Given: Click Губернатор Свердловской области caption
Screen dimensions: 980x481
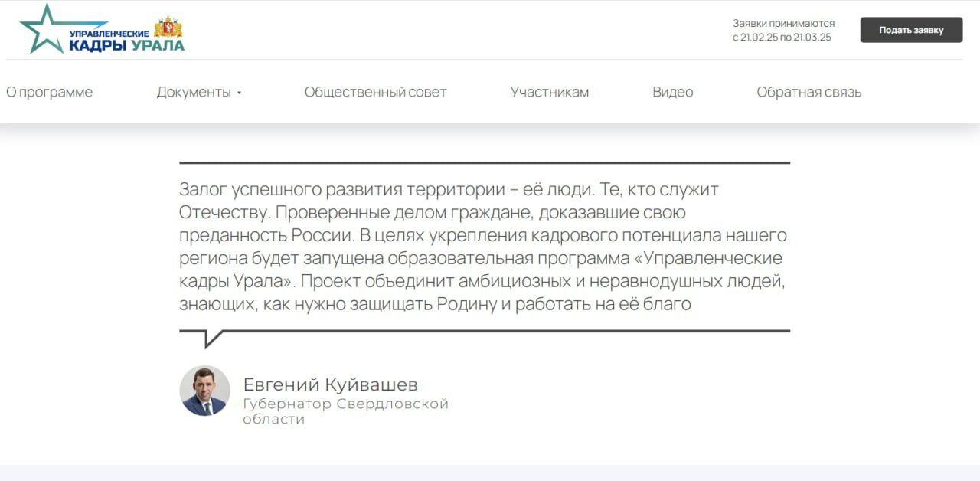Looking at the screenshot, I should click(346, 411).
